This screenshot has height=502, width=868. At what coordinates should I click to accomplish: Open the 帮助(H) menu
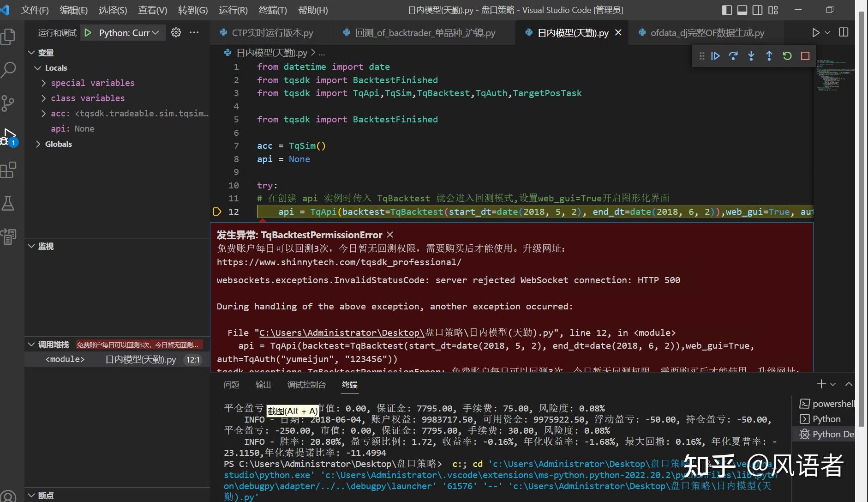click(x=313, y=10)
